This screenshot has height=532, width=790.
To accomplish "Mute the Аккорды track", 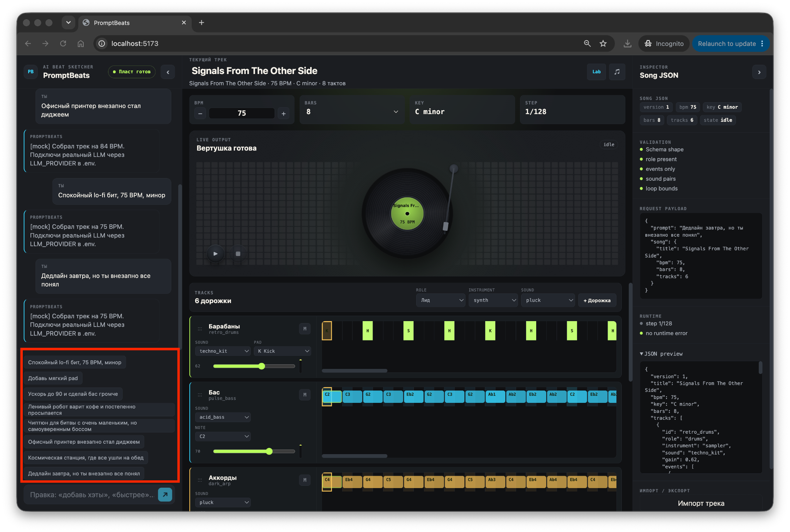I will coord(305,480).
